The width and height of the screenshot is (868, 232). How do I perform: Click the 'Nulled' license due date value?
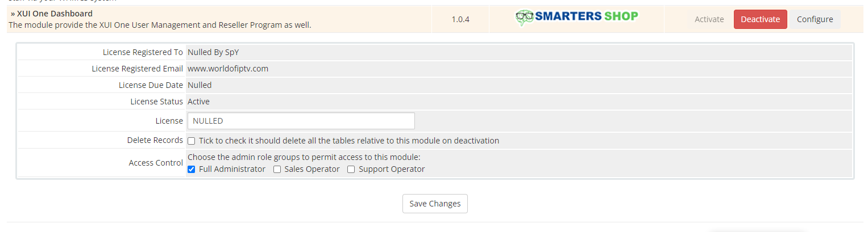[x=200, y=85]
